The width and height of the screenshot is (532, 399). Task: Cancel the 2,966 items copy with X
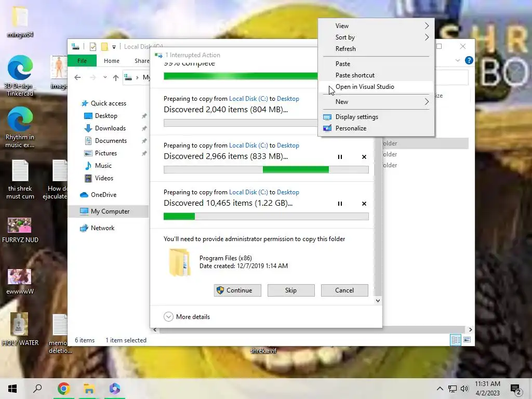point(364,157)
